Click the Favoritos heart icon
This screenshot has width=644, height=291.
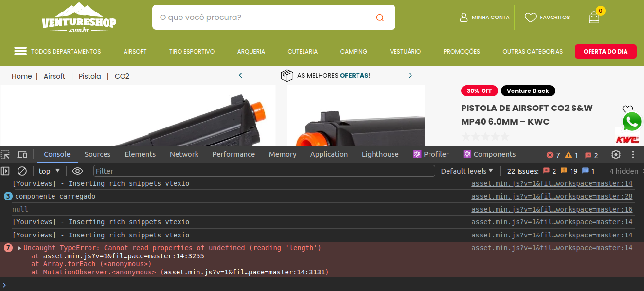point(530,18)
